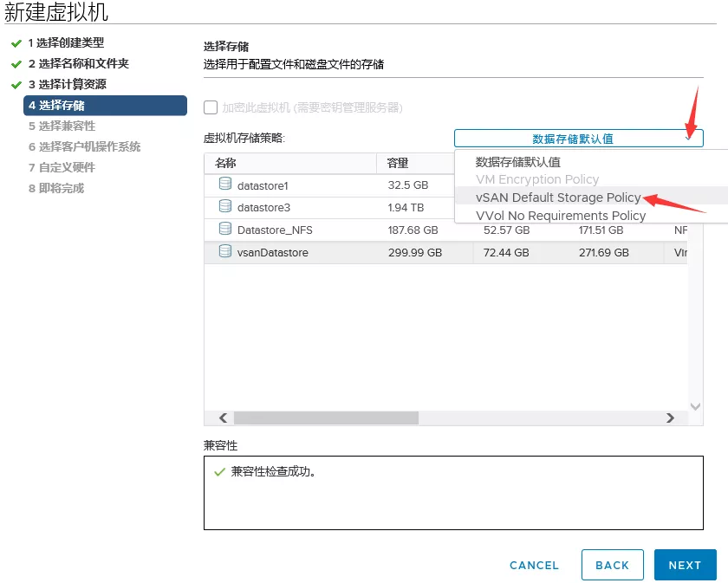Enable the encrypt this virtual machine checkbox
728x583 pixels.
click(x=210, y=108)
